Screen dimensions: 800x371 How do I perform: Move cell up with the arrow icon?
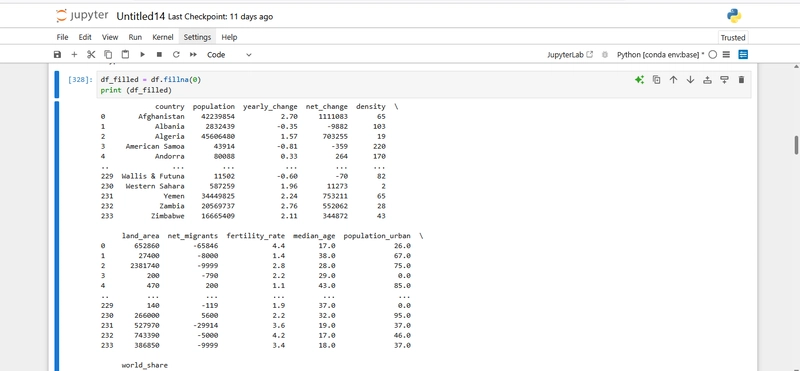[673, 80]
